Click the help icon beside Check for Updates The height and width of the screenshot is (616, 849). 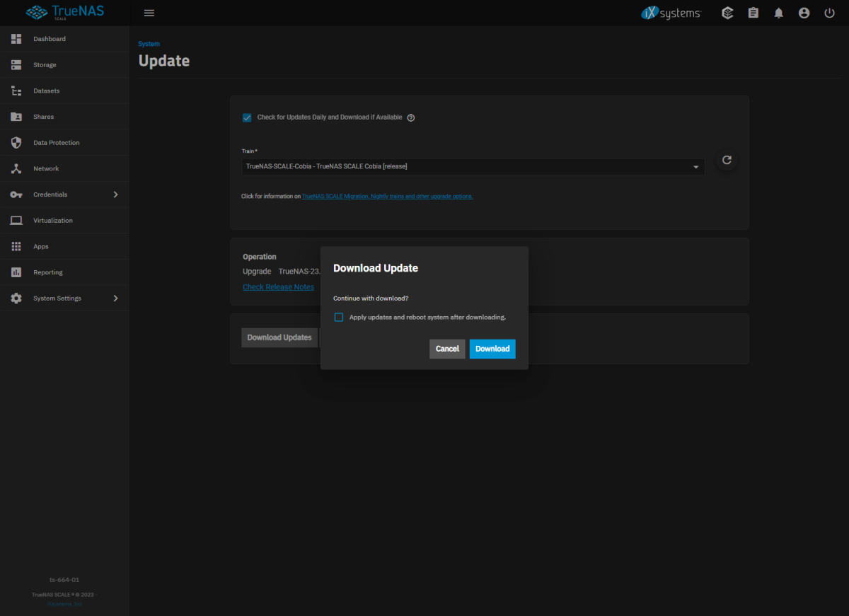[411, 117]
